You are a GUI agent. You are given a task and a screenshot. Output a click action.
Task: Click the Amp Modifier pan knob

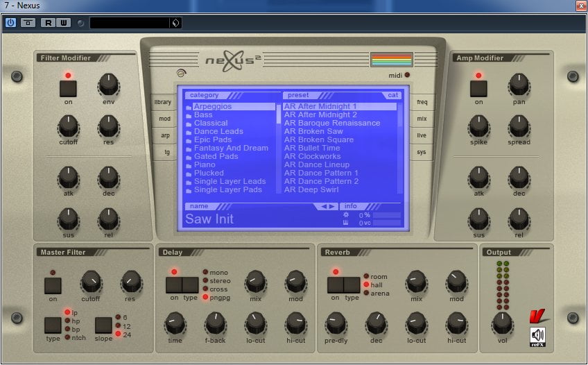tap(519, 85)
